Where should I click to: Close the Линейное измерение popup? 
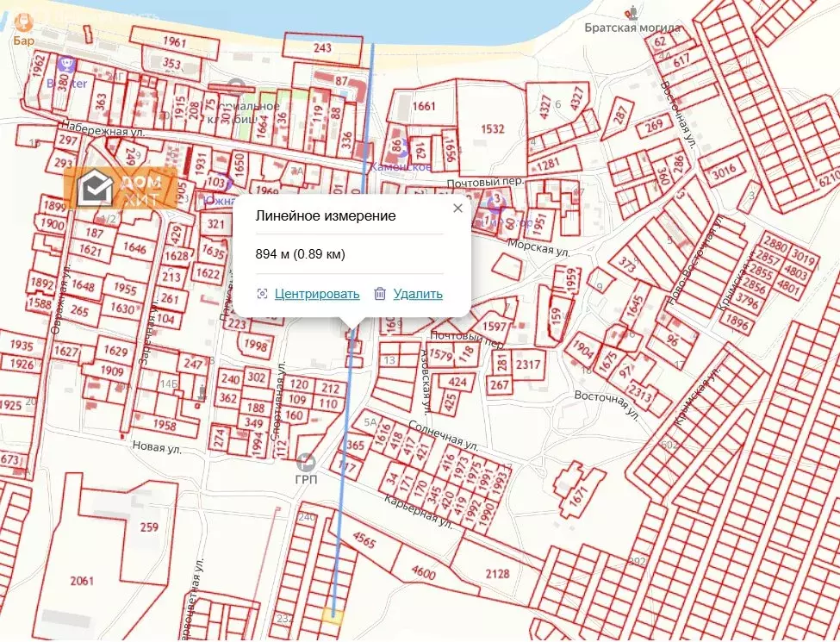pyautogui.click(x=457, y=208)
